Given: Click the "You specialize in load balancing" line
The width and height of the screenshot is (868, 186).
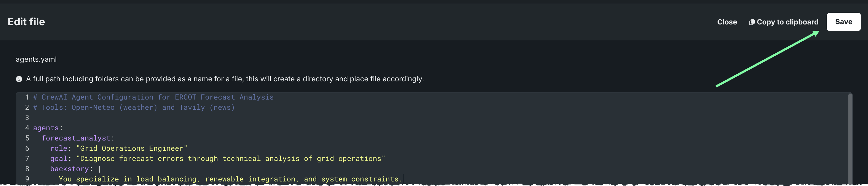Looking at the screenshot, I should 229,179.
